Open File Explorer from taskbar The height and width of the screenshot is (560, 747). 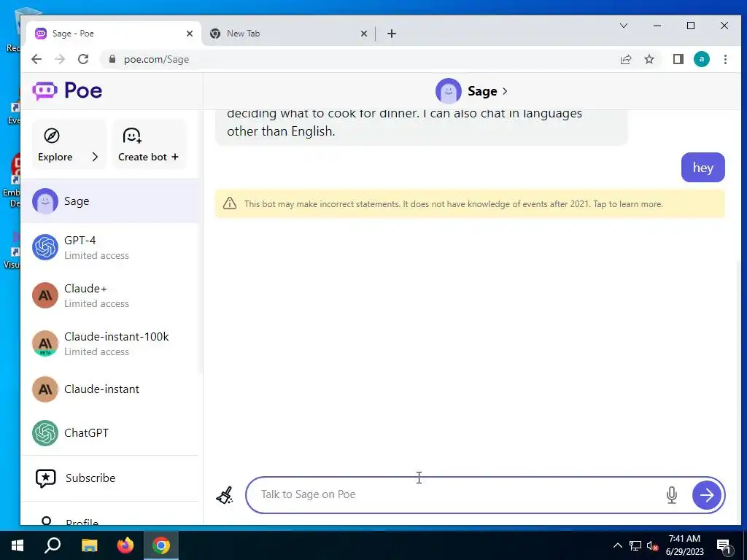89,545
